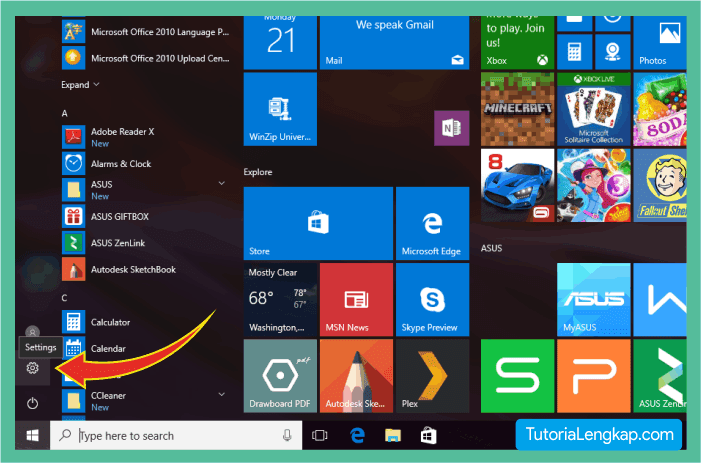Viewport: 701px width, 463px height.
Task: Open Microsoft Office 2010 Upload Center entry
Action: coord(146,58)
